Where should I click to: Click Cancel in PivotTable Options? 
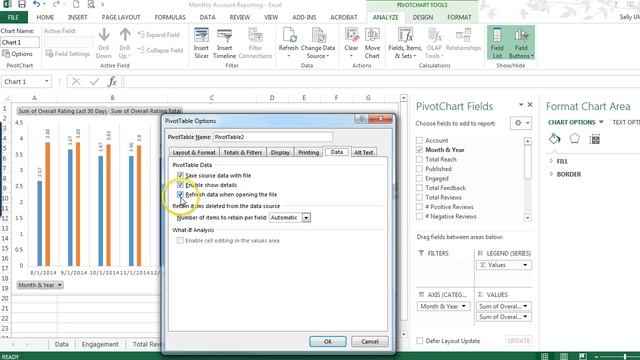coord(370,342)
